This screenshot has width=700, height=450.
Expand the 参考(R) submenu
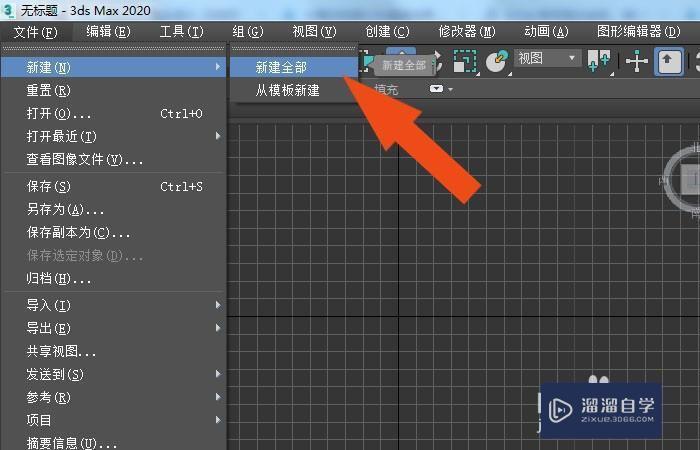click(x=113, y=397)
